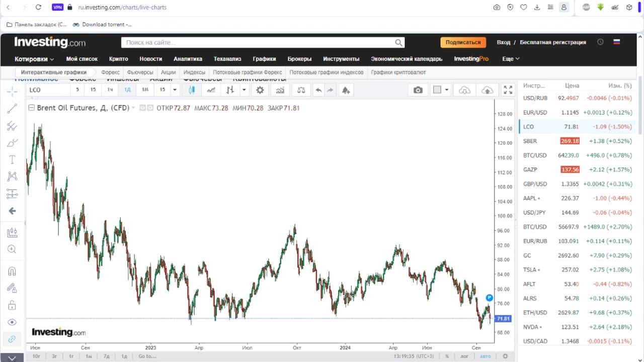The height and width of the screenshot is (362, 644).
Task: Toggle the link drawings sync icon
Action: pos(12,339)
